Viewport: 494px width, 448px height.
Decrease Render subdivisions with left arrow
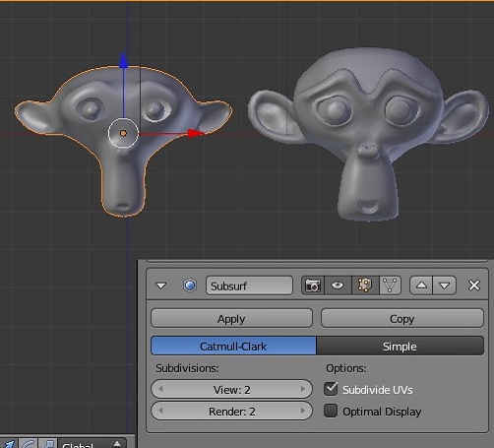[160, 411]
